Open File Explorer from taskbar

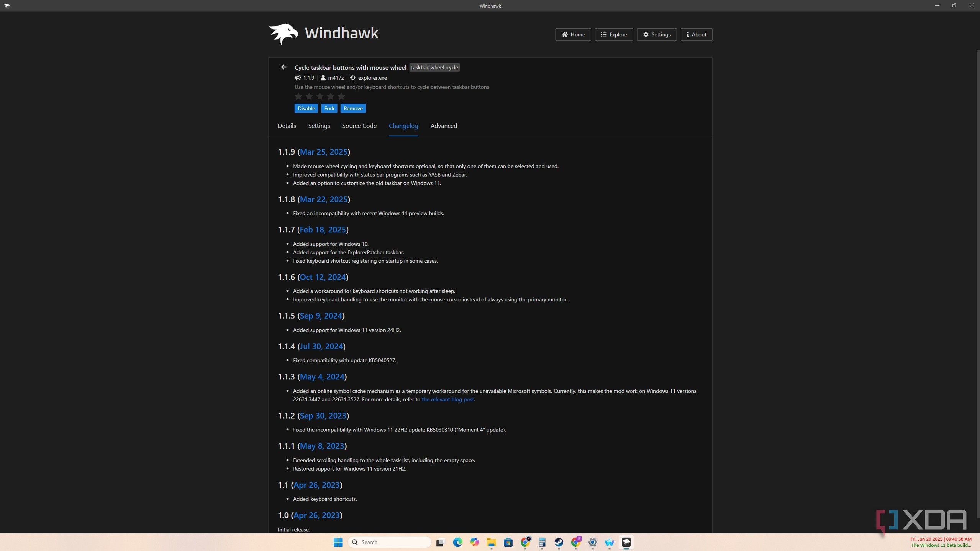pyautogui.click(x=491, y=542)
